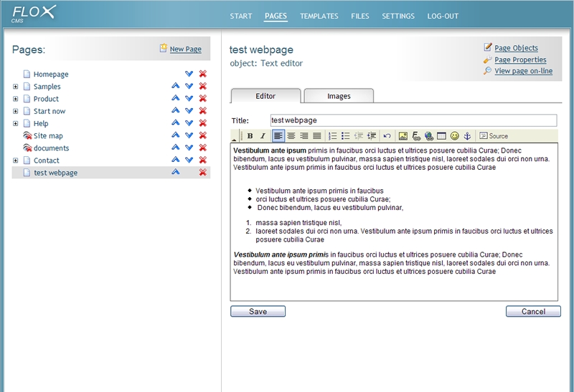
Task: Open Page Properties link
Action: pyautogui.click(x=520, y=59)
